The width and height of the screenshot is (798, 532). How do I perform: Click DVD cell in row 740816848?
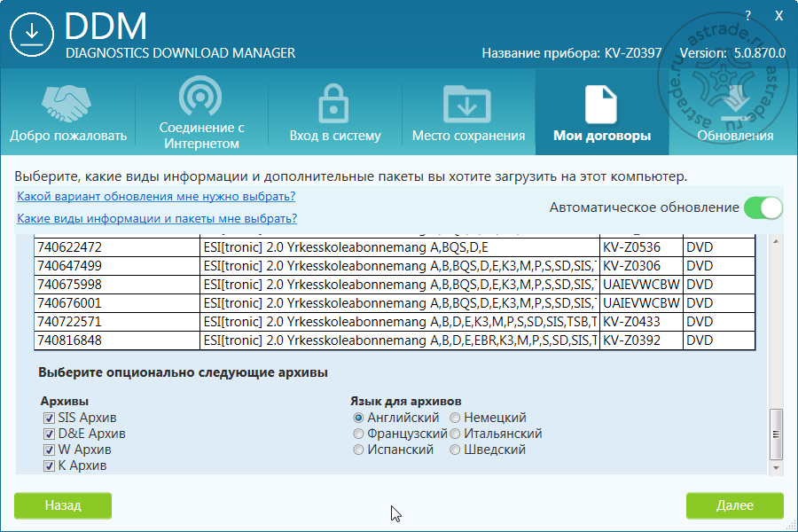tap(719, 340)
